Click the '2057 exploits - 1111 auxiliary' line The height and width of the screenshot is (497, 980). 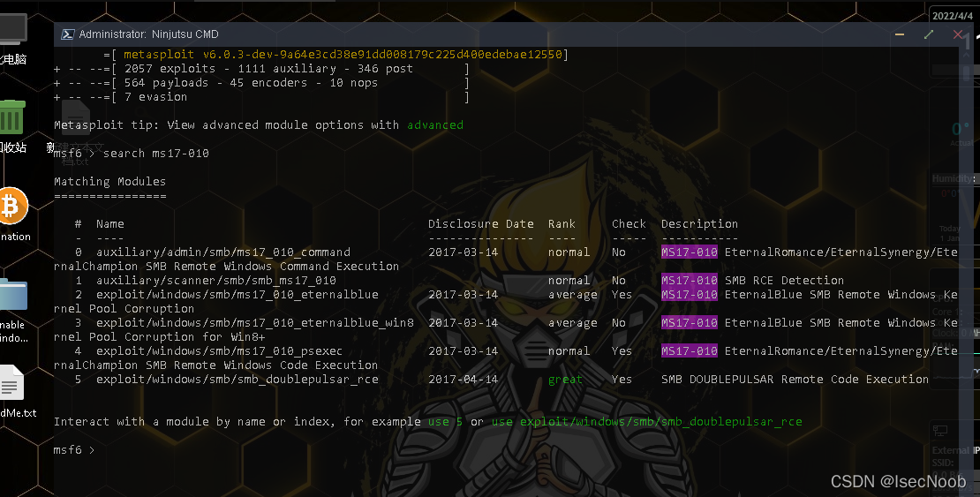pyautogui.click(x=261, y=69)
